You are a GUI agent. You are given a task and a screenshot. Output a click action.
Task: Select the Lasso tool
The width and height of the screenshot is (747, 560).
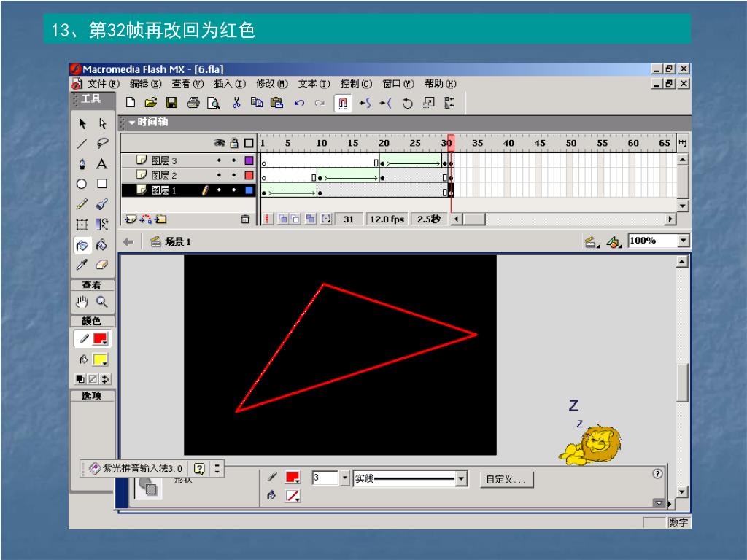tap(102, 144)
